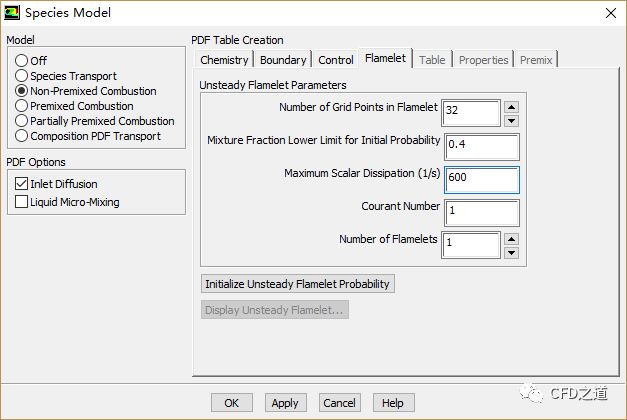Screen dimensions: 627x420
Task: Choose Partially Premixed Combustion model
Action: (22, 121)
